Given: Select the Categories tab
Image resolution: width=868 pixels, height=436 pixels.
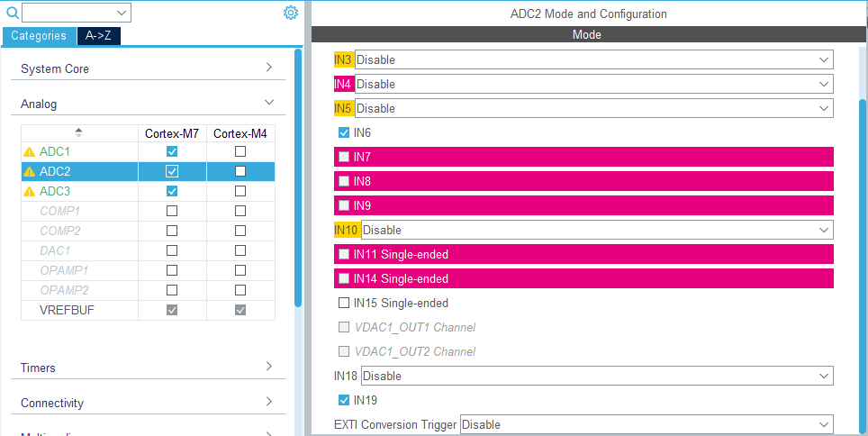Looking at the screenshot, I should [39, 36].
